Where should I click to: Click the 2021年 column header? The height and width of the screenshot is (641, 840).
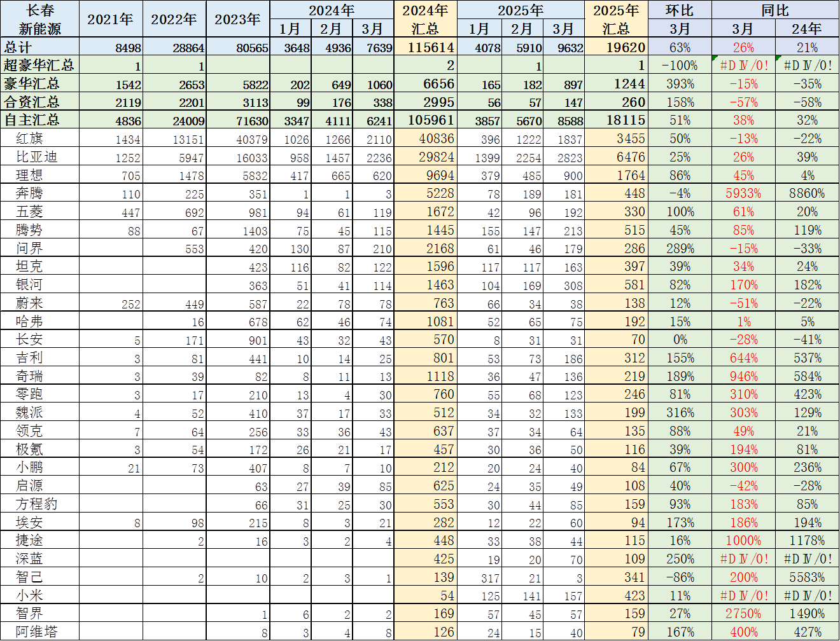[111, 19]
